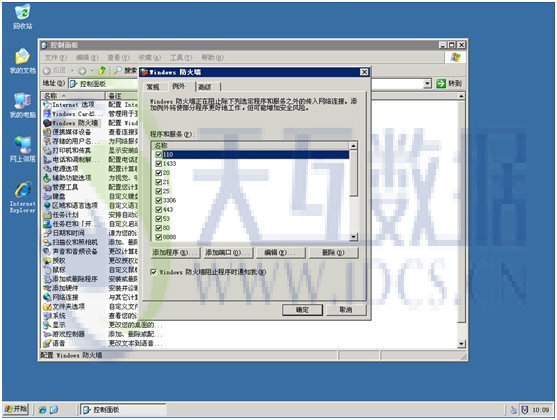
Task: Expand the address bar dropdown arrow
Action: [427, 84]
